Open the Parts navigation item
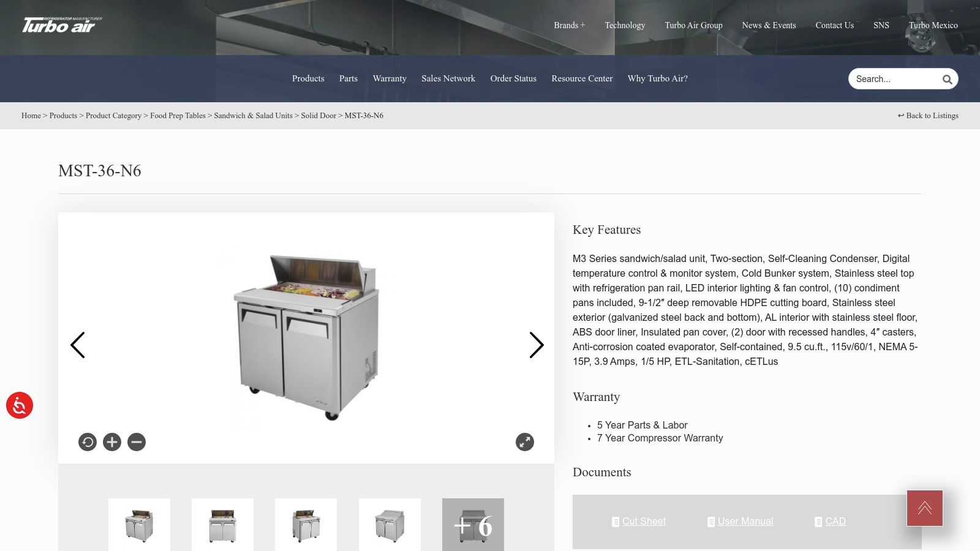The image size is (980, 551). [x=349, y=78]
